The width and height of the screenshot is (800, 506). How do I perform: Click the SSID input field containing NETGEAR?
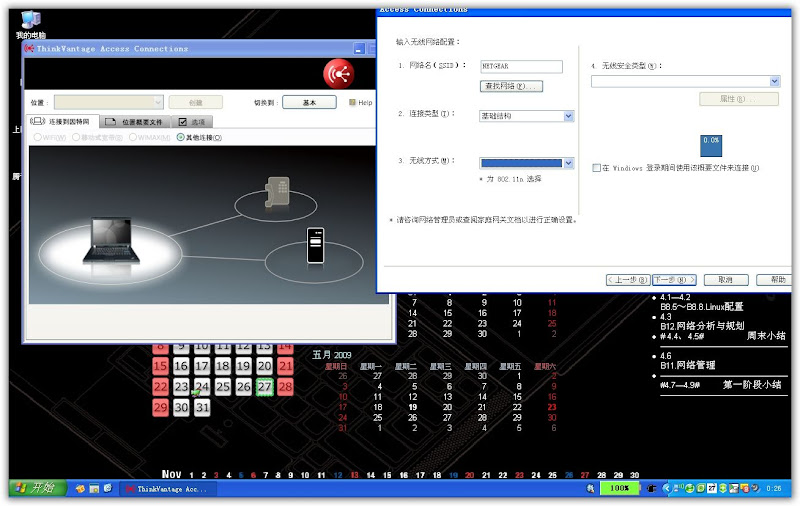pos(521,66)
